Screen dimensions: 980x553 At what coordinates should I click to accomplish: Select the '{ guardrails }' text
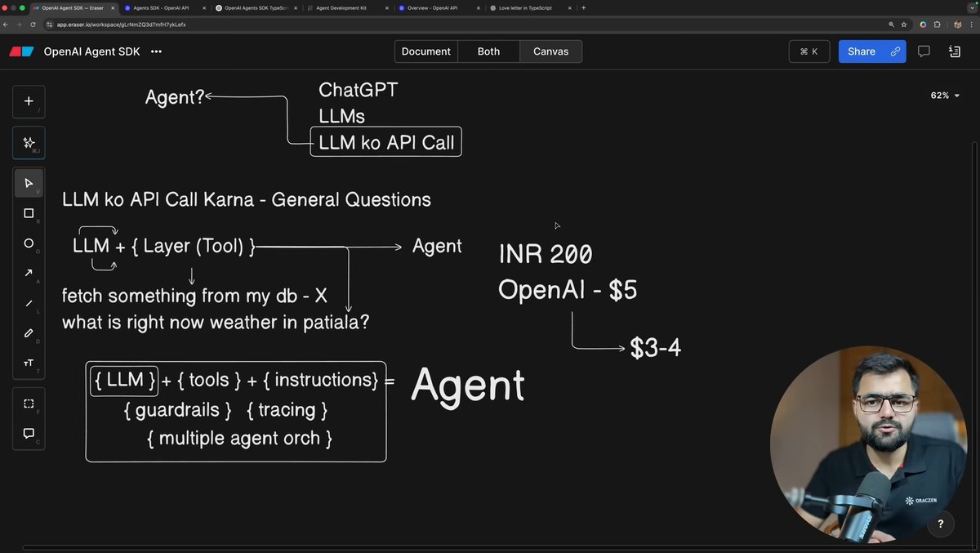pos(177,409)
